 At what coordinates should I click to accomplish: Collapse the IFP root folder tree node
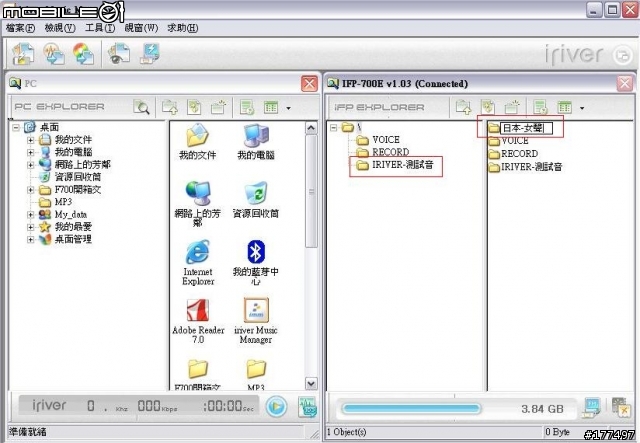pyautogui.click(x=333, y=128)
